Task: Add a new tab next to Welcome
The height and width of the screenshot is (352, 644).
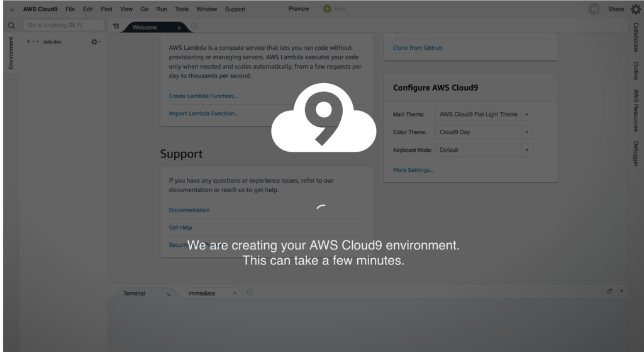Action: [195, 26]
